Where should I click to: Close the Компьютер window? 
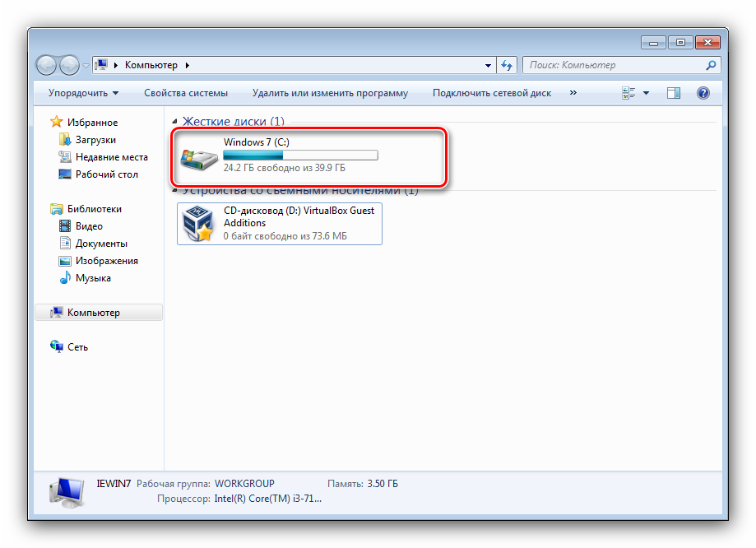click(x=707, y=43)
